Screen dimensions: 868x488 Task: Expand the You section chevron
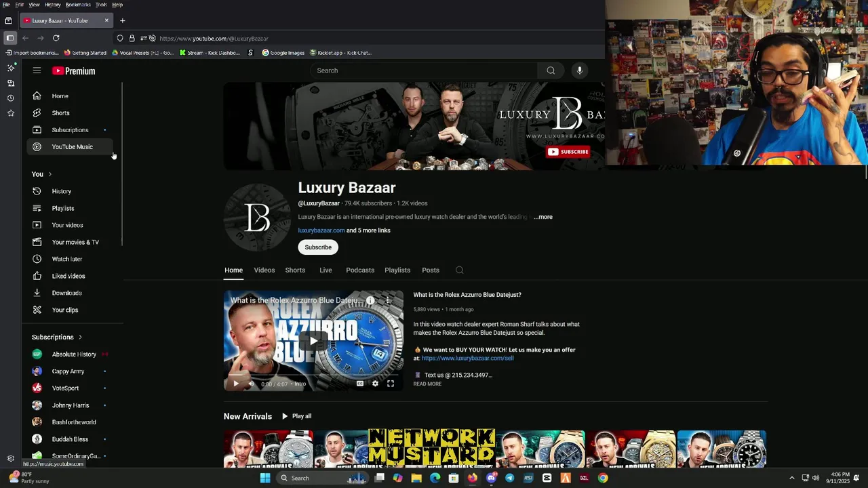click(x=50, y=174)
